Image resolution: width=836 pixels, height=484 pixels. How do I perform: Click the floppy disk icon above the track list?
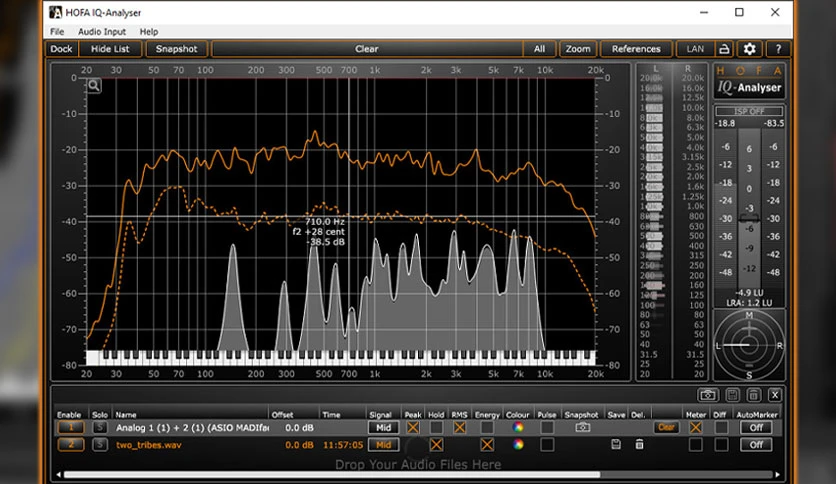732,395
